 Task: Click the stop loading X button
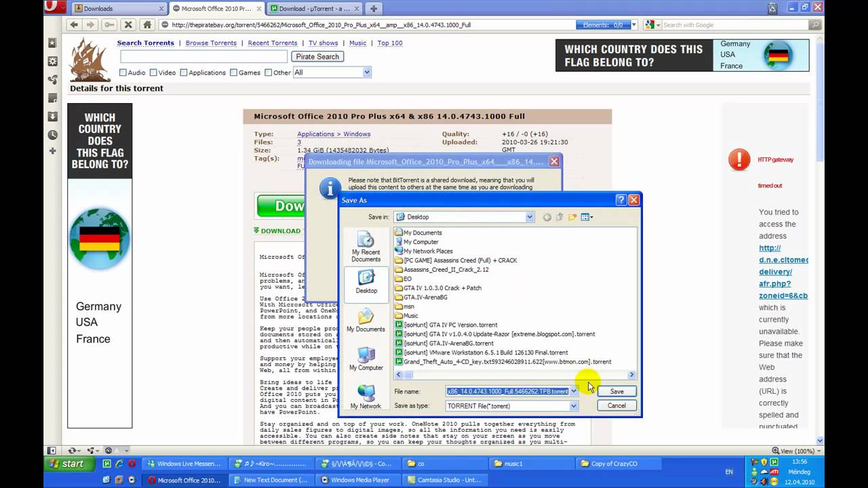click(x=128, y=24)
